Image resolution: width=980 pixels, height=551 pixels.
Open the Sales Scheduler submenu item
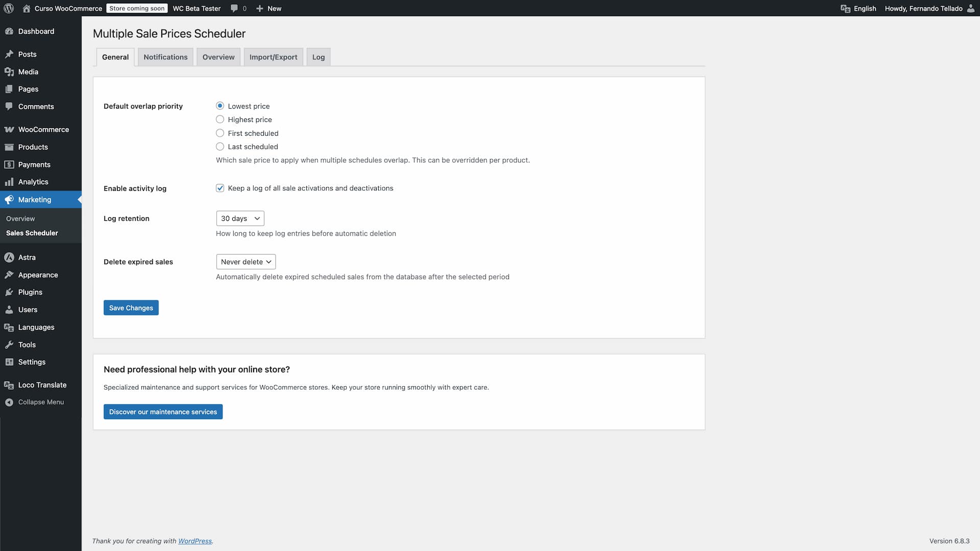point(32,233)
